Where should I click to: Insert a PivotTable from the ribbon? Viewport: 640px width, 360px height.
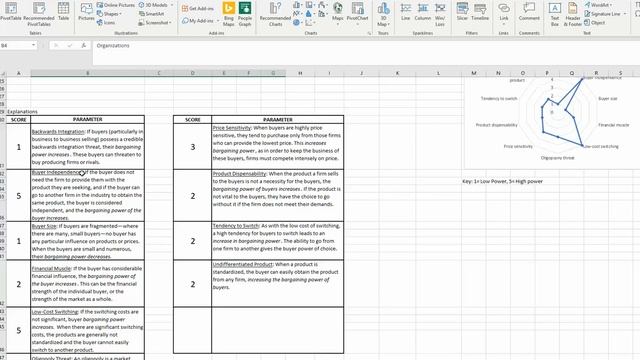(x=11, y=12)
